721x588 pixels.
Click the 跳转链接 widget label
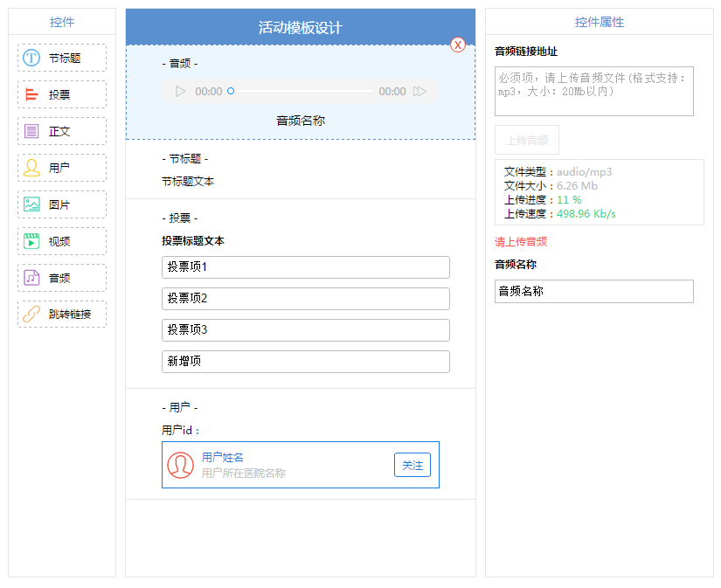pos(70,314)
